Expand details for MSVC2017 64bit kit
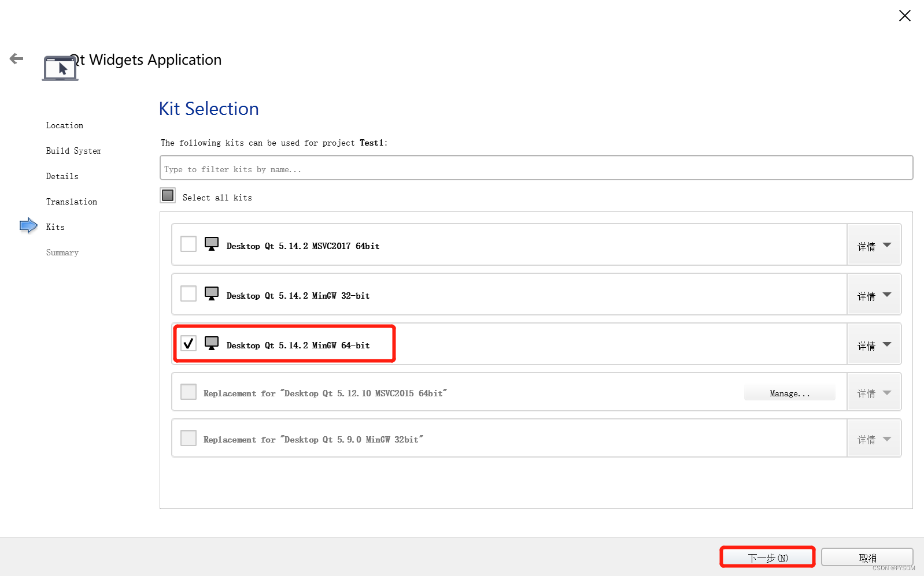 coord(874,245)
